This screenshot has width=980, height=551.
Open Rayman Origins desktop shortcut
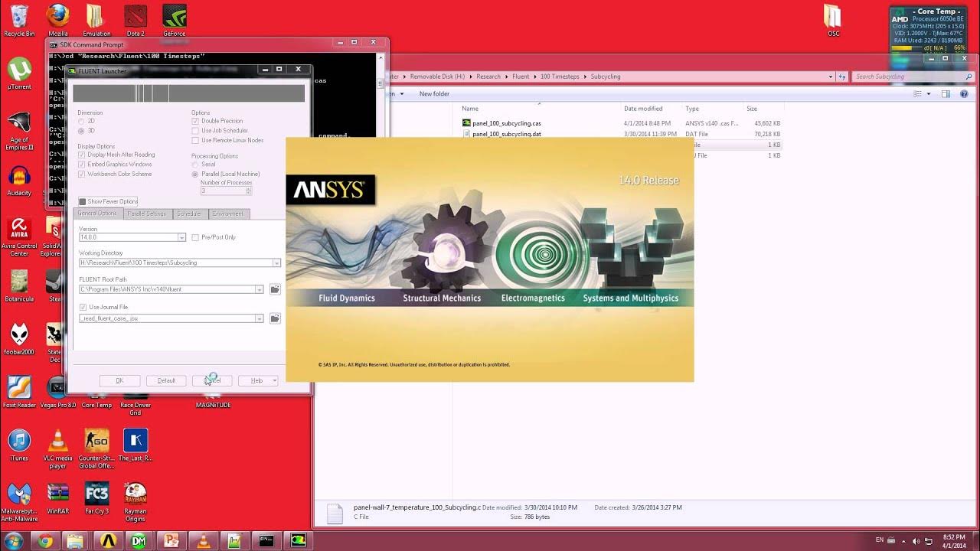[136, 501]
